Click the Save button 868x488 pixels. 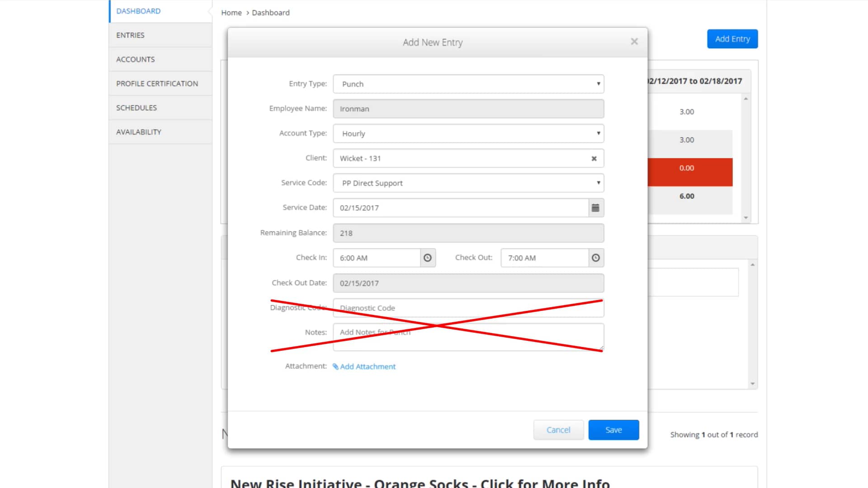(613, 430)
